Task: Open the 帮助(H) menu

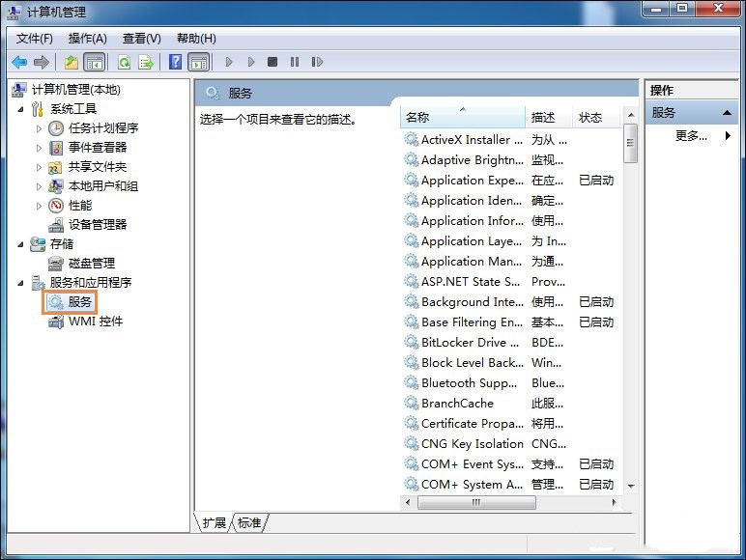Action: (x=196, y=38)
